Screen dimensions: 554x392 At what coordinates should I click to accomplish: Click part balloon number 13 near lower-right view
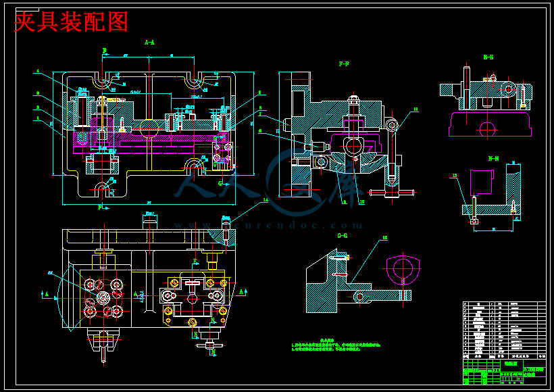455,175
